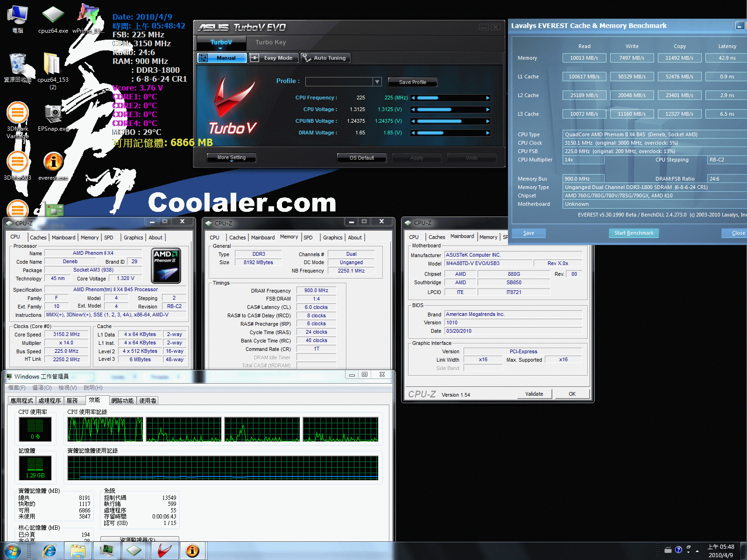Screen dimensions: 747x560
Task: Launch cpuz64.exe desktop icon
Action: (x=53, y=19)
